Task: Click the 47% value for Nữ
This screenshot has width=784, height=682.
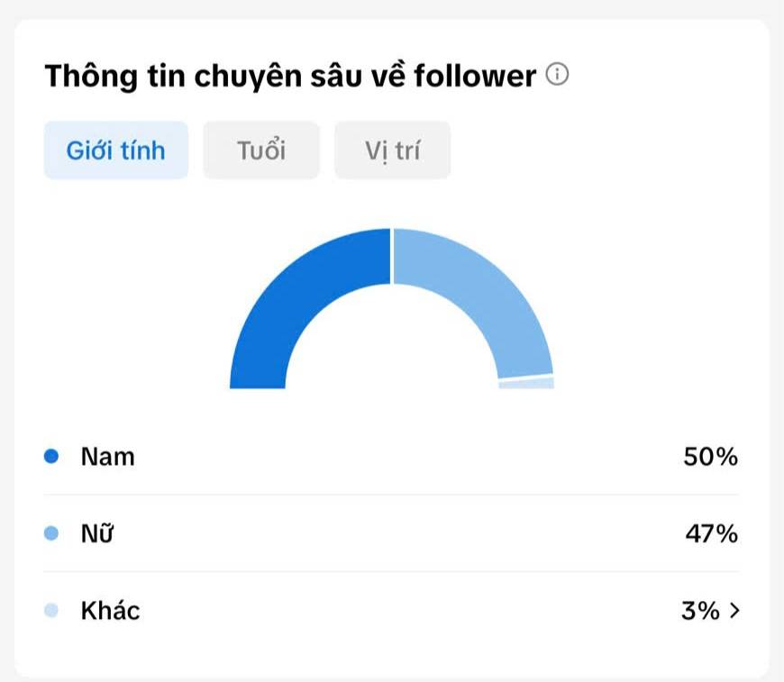Action: pyautogui.click(x=712, y=533)
